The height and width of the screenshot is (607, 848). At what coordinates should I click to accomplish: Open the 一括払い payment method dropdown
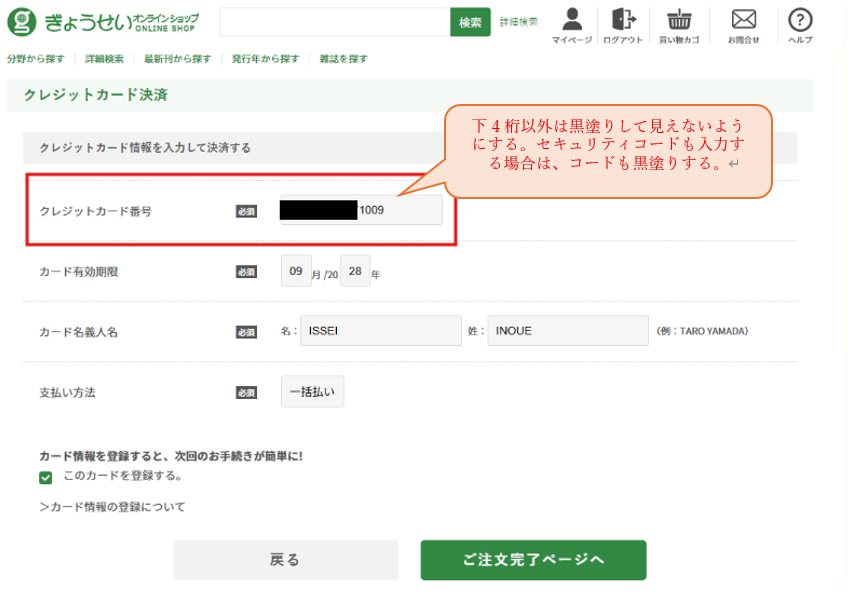pyautogui.click(x=312, y=392)
